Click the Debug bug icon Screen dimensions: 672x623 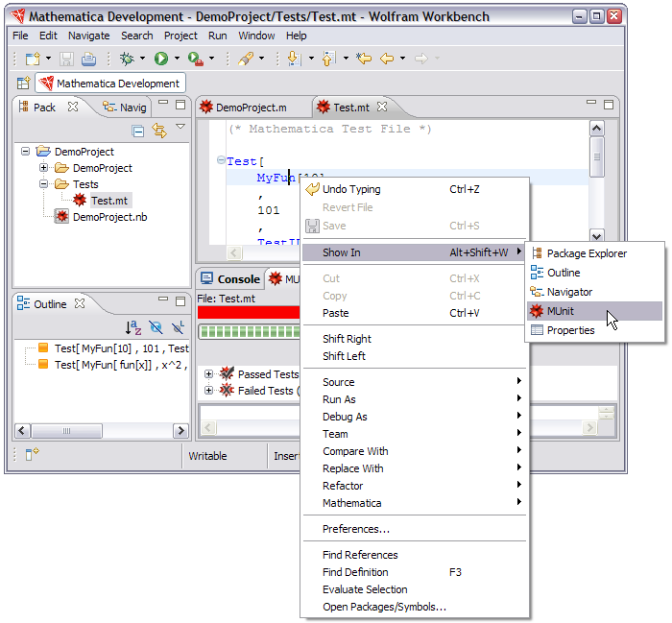click(127, 59)
